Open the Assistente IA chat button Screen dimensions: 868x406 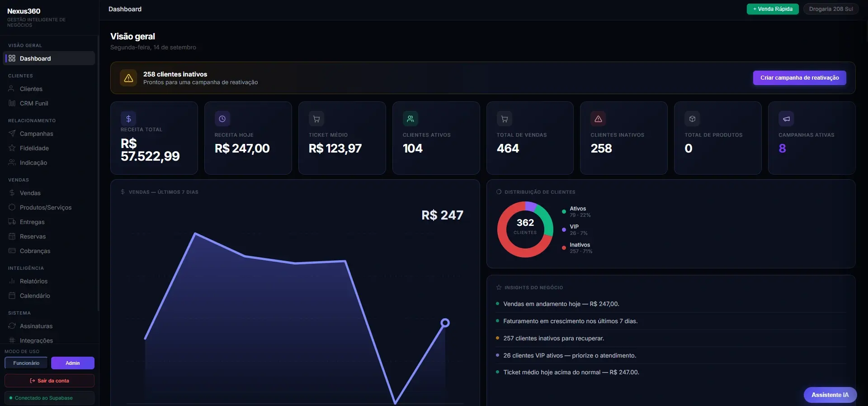tap(830, 395)
